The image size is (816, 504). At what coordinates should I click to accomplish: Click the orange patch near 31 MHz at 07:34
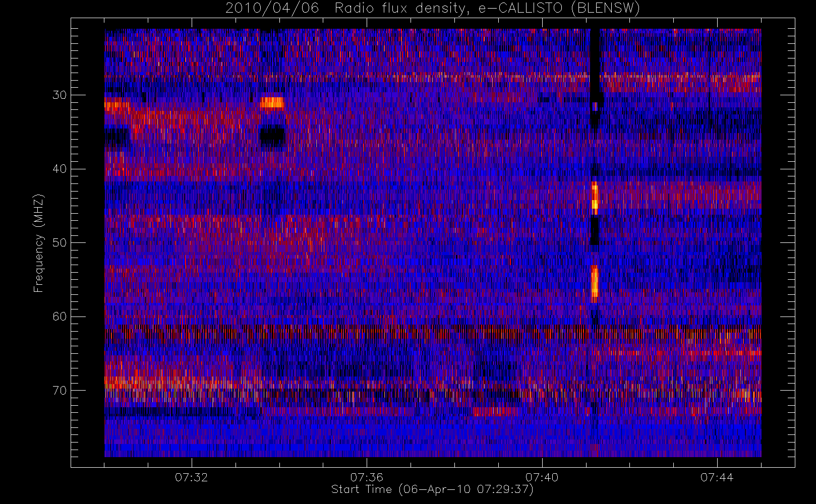272,103
